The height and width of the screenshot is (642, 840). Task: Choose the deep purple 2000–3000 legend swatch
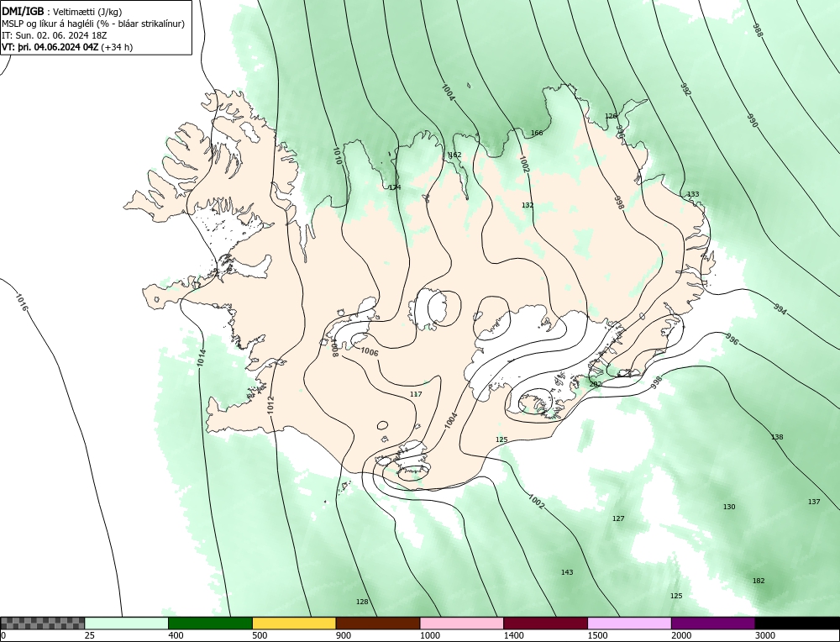click(x=713, y=623)
